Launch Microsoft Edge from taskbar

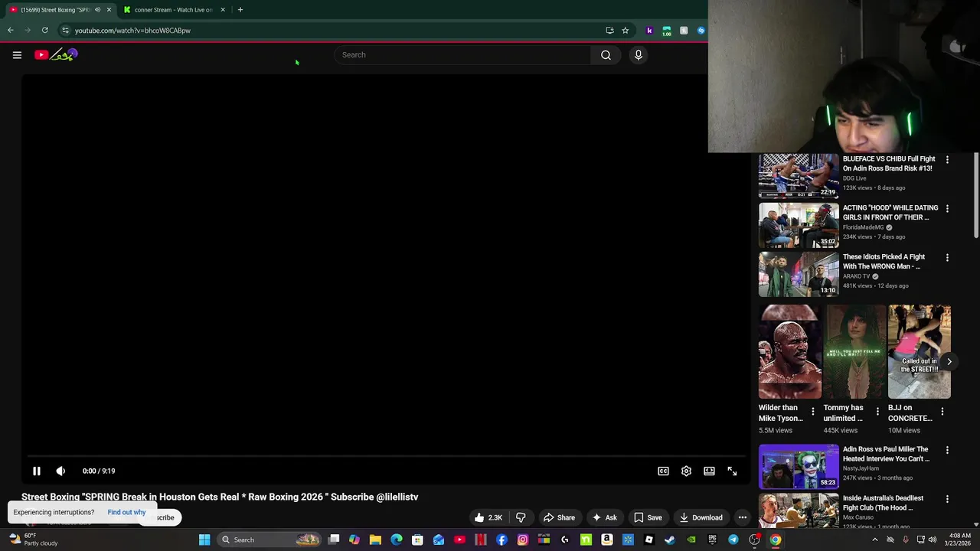point(396,540)
